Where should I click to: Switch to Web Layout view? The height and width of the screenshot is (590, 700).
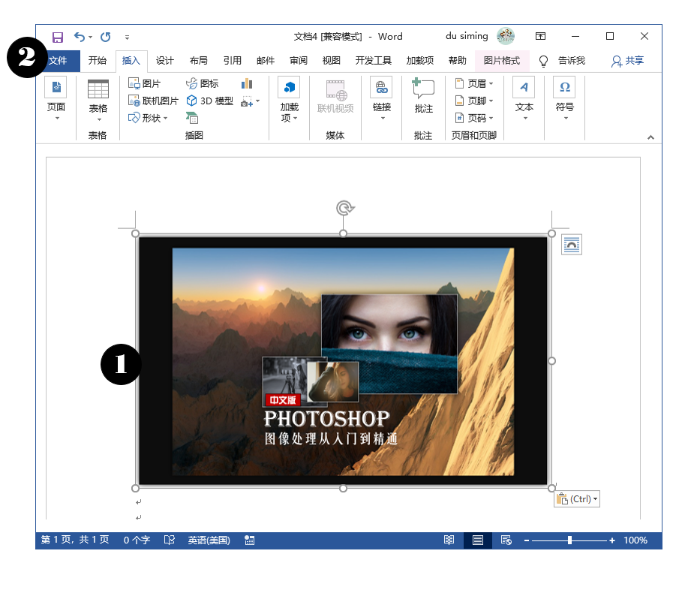[506, 540]
